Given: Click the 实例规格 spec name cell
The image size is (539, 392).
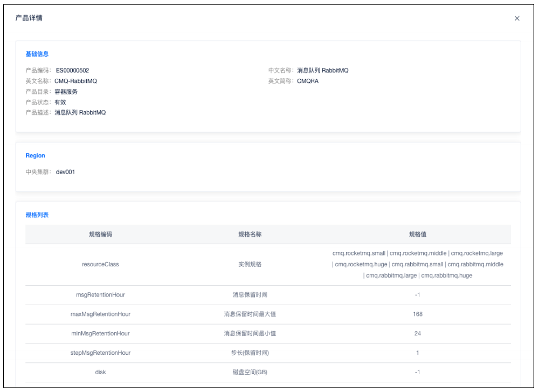Looking at the screenshot, I should (250, 264).
